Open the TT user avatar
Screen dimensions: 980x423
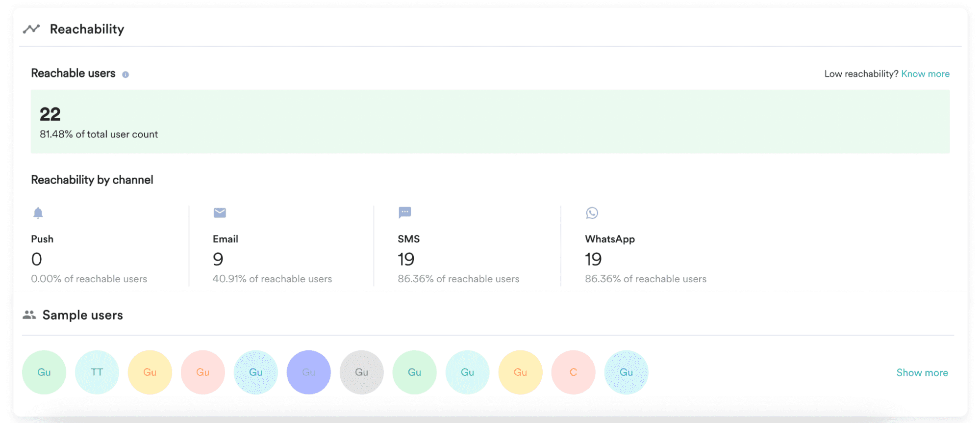[97, 372]
